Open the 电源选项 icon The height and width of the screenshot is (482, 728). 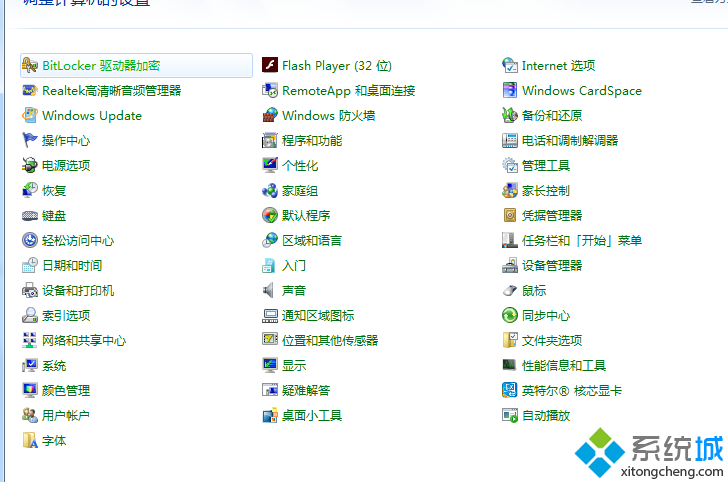click(x=30, y=165)
